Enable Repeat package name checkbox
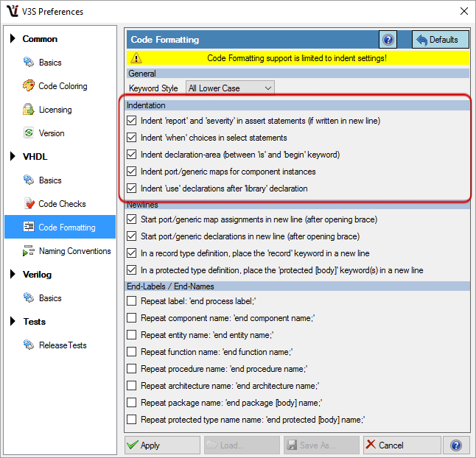 (x=131, y=403)
